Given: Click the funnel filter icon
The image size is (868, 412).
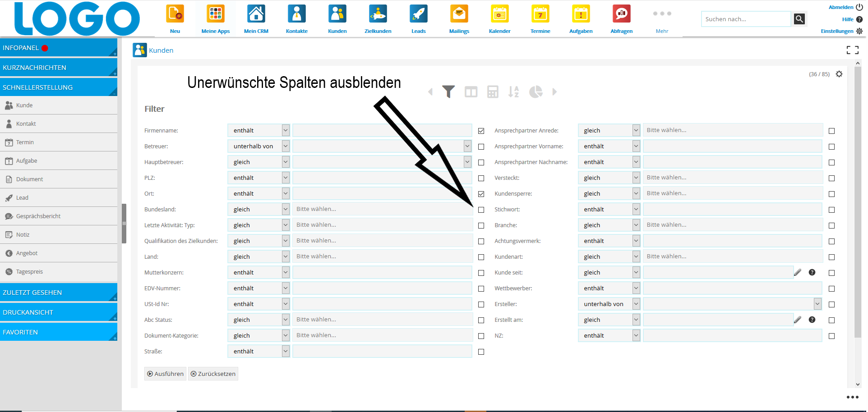Looking at the screenshot, I should (448, 92).
